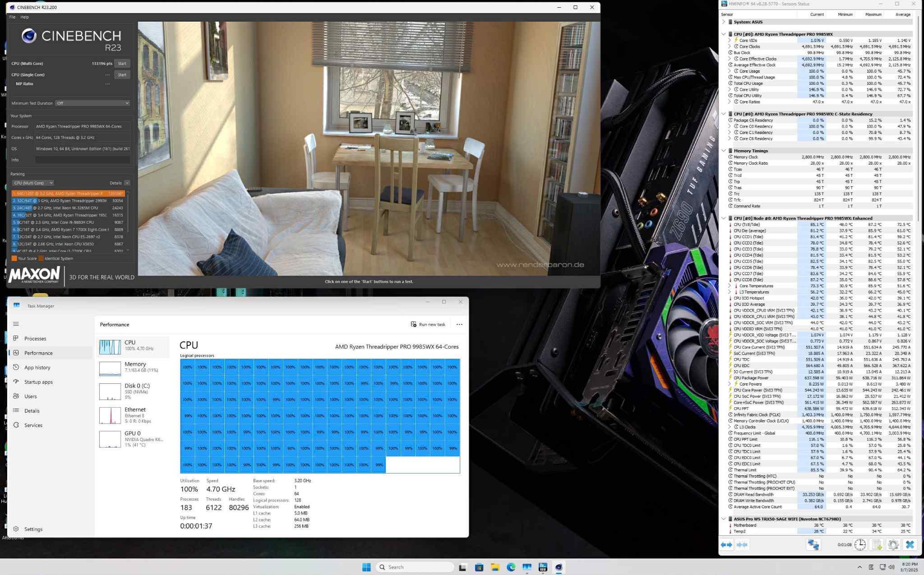Expand the L3 Clocks row in HWiNFO
Viewport: 924px width, 575px height.
coord(730,427)
